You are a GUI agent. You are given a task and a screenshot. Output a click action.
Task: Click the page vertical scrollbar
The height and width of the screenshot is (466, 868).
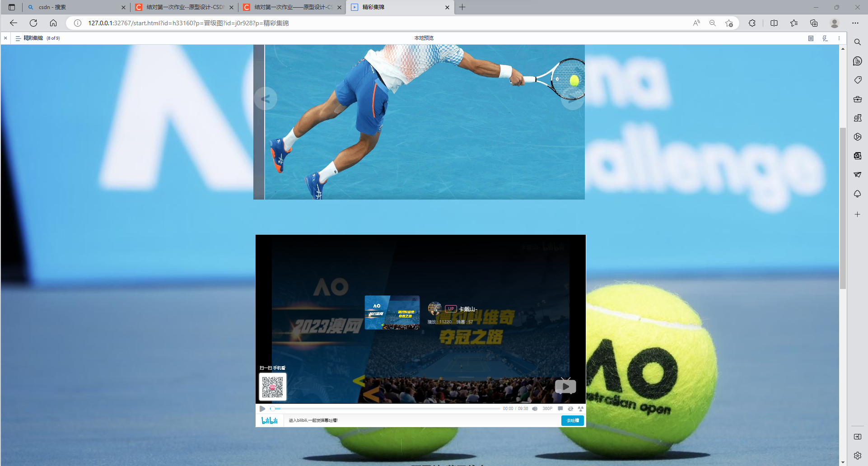coord(843,208)
